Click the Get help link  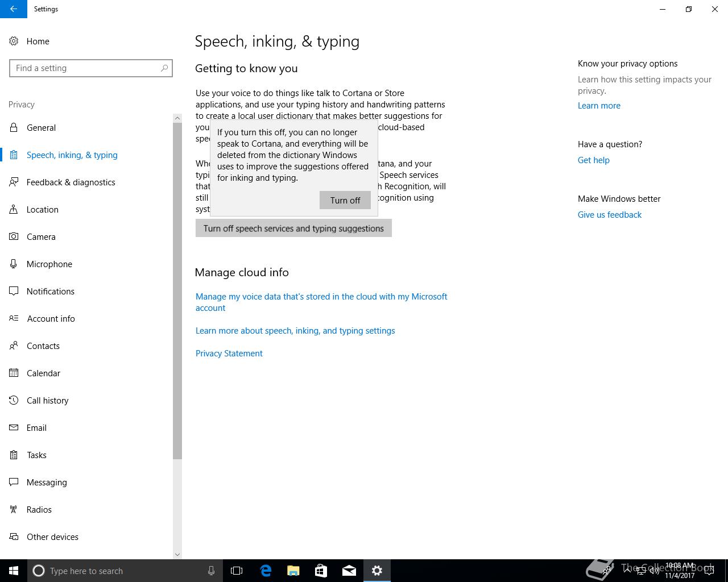(x=594, y=160)
